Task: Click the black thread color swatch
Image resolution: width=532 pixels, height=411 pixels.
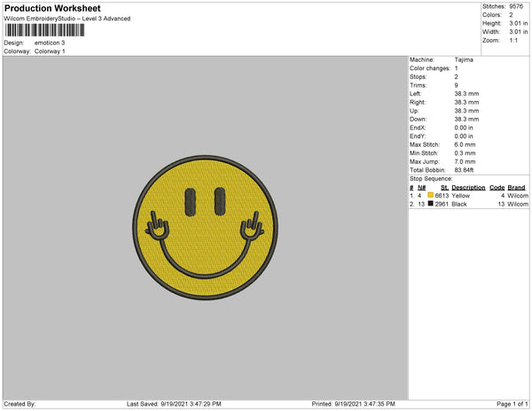Action: click(431, 204)
